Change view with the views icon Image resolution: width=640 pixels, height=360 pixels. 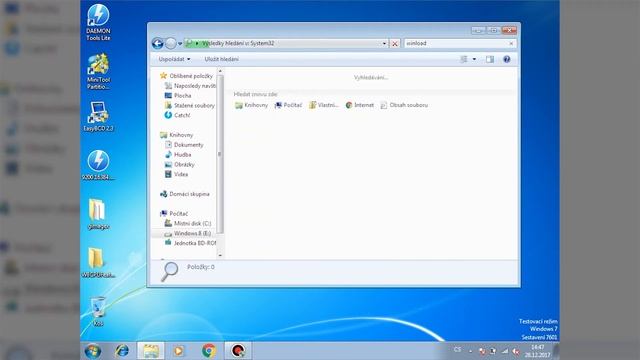[464, 59]
